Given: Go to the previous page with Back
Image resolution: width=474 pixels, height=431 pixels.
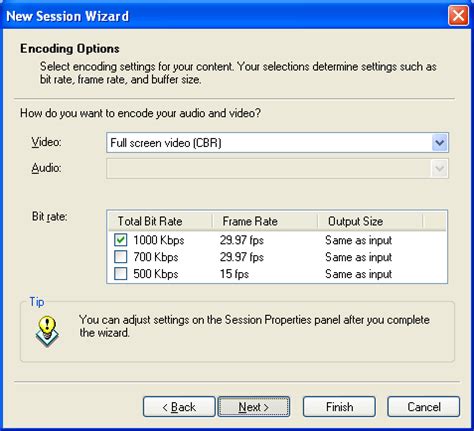Looking at the screenshot, I should (x=179, y=407).
